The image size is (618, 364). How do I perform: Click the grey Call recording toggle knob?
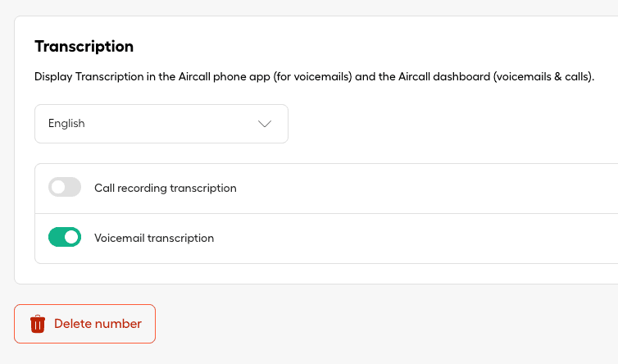click(x=58, y=188)
